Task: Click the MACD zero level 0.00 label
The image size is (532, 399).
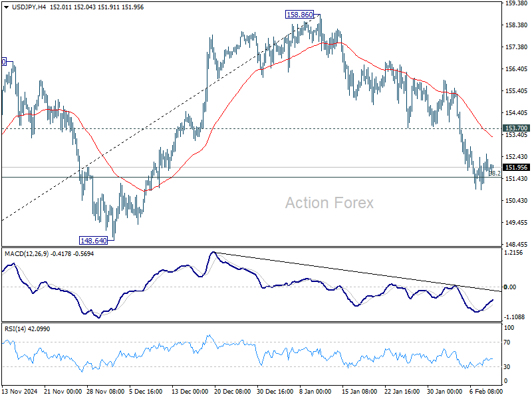Action: [510, 287]
